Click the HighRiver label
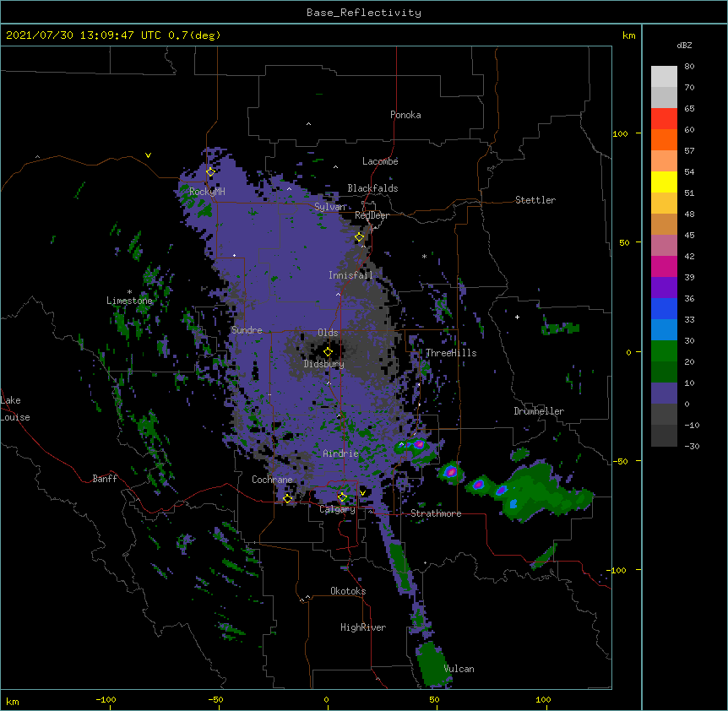This screenshot has width=728, height=711. point(363,627)
